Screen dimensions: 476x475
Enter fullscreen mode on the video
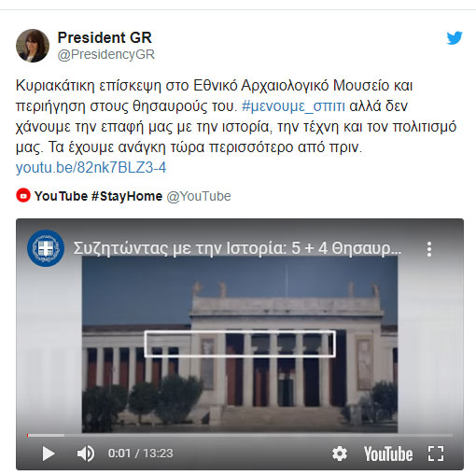click(436, 454)
